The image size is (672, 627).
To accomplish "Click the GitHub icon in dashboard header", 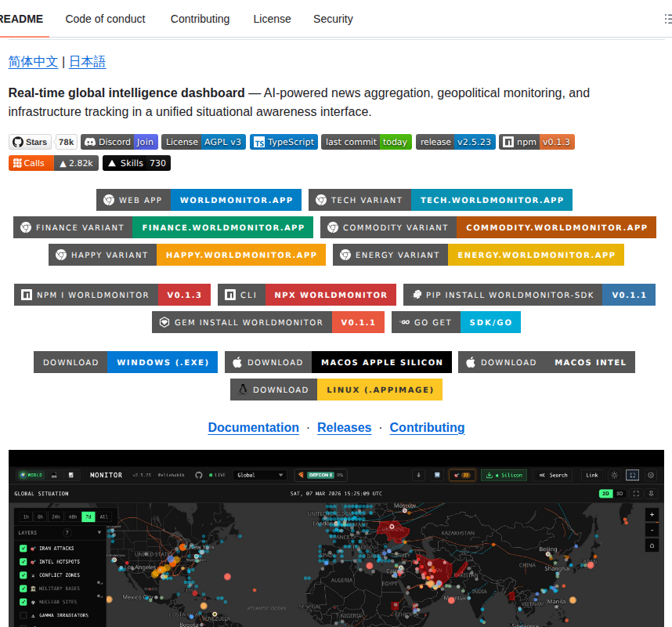I will [x=199, y=475].
